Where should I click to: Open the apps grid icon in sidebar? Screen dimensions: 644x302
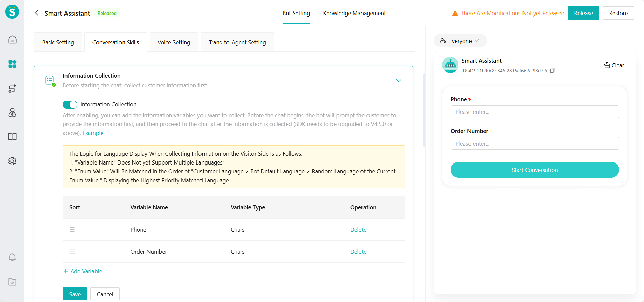point(12,64)
